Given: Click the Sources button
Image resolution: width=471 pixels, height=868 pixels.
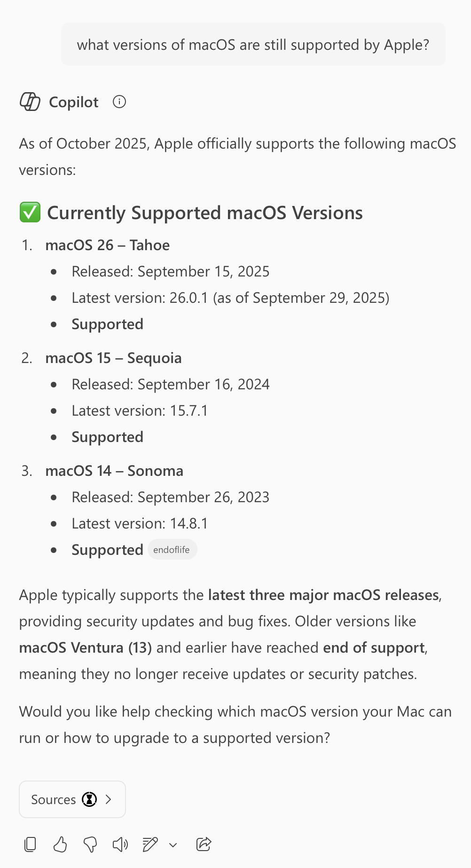Looking at the screenshot, I should point(72,799).
